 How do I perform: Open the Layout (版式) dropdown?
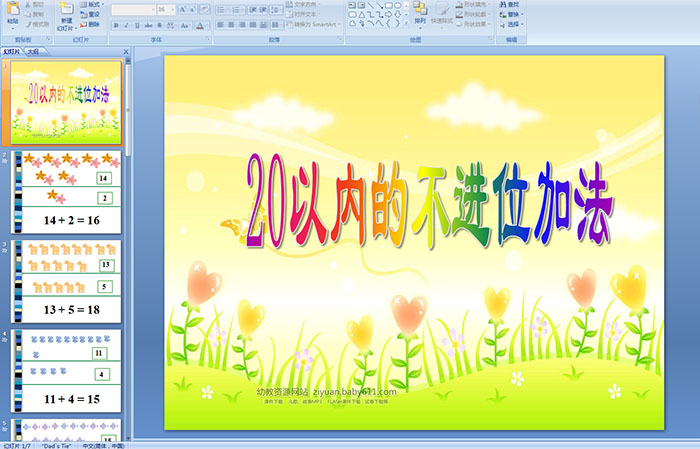point(92,4)
